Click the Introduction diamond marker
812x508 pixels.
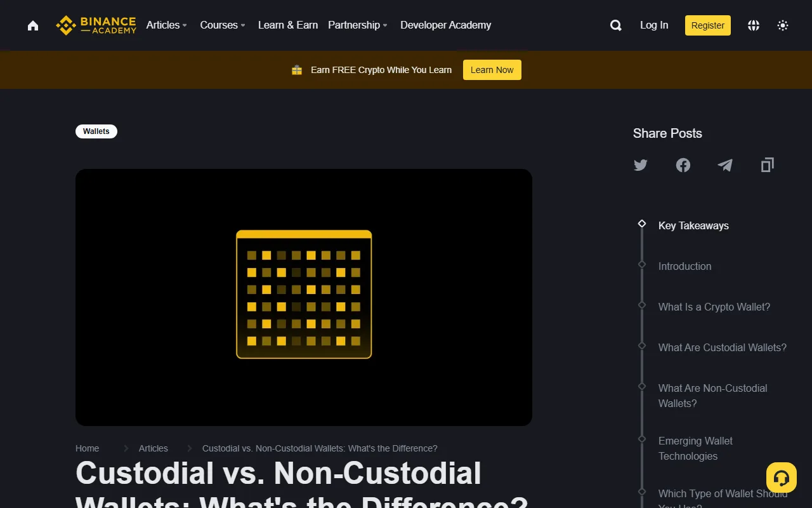pyautogui.click(x=642, y=264)
